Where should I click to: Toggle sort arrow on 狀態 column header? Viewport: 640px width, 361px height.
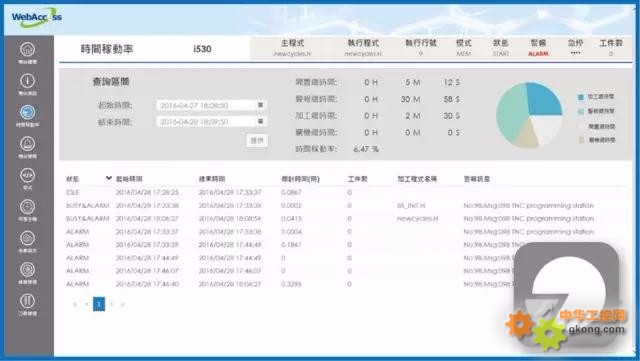109,178
